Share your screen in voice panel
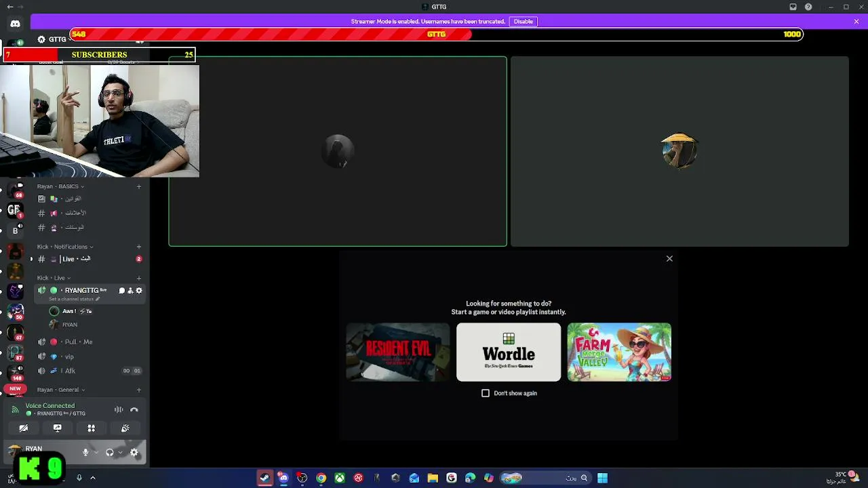Screen dimensions: 868x488 click(x=58, y=428)
